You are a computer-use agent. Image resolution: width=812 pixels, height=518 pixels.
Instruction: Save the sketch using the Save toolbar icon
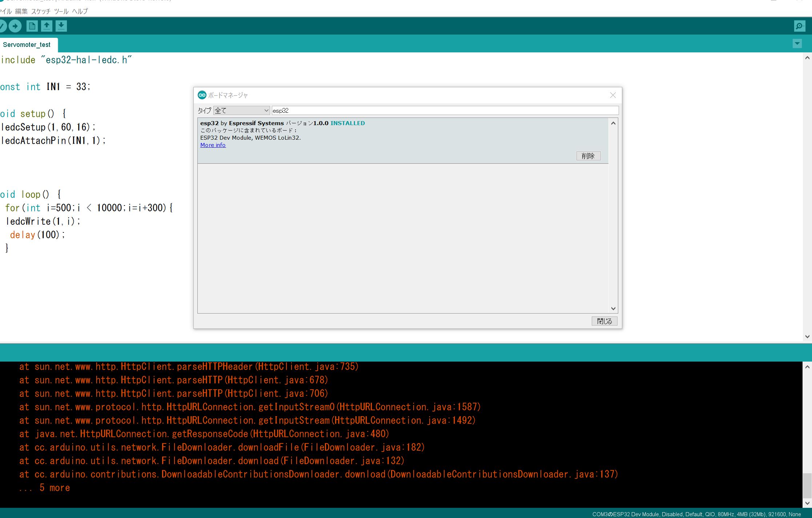click(61, 26)
